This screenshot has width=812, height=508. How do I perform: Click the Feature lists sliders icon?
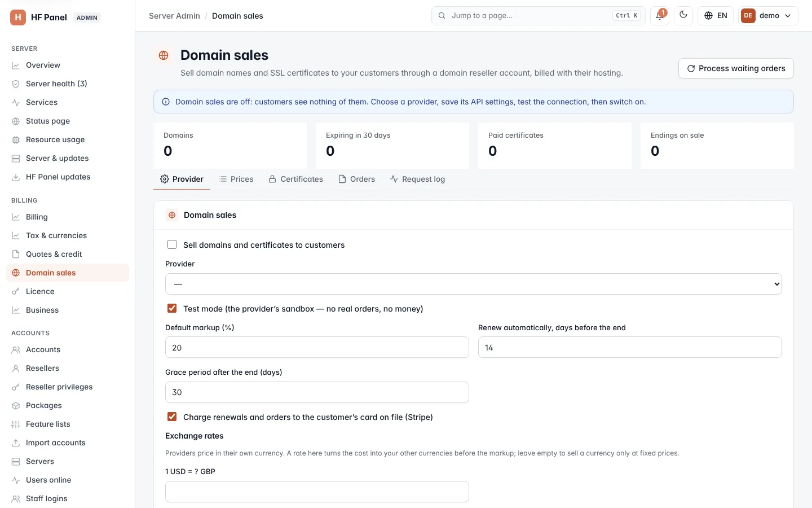[16, 424]
